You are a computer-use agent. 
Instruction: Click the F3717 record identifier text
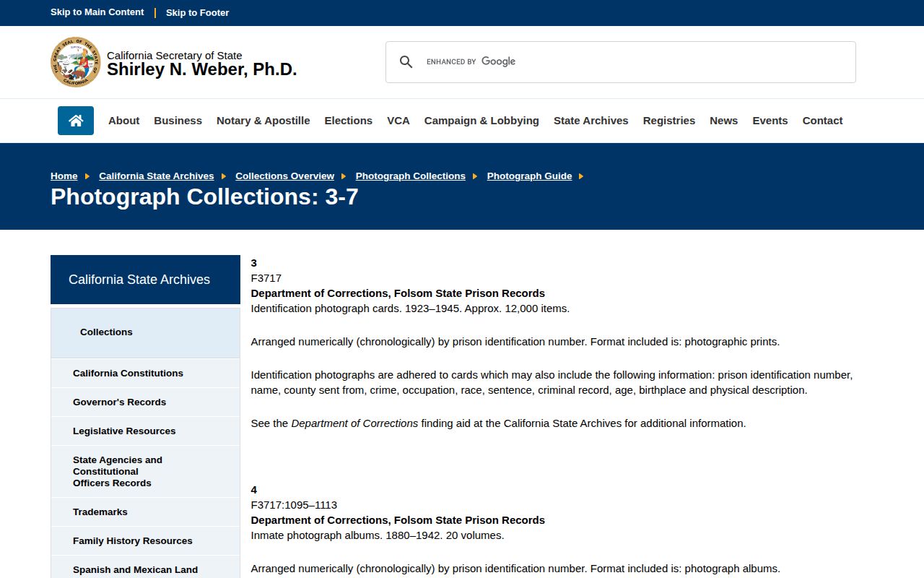(x=266, y=278)
